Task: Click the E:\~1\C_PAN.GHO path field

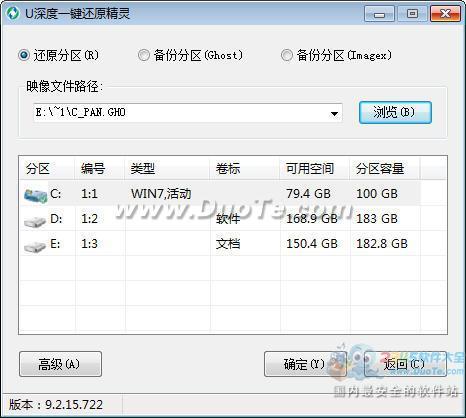Action: pyautogui.click(x=180, y=113)
